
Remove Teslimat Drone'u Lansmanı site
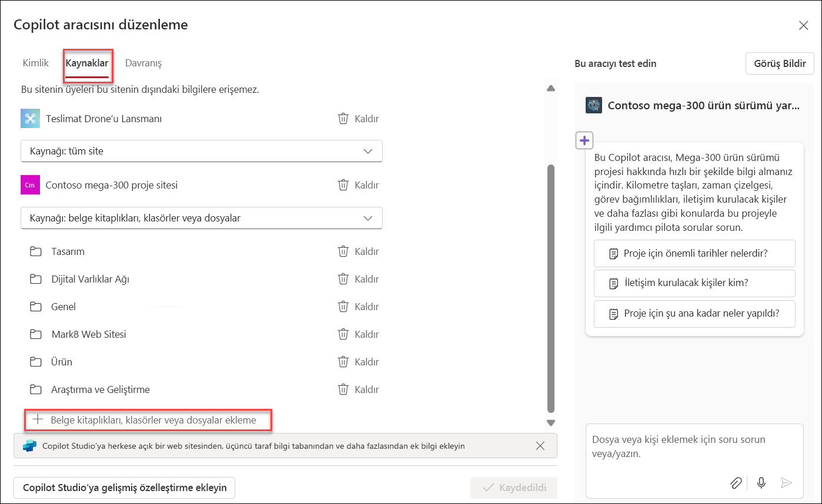point(358,119)
